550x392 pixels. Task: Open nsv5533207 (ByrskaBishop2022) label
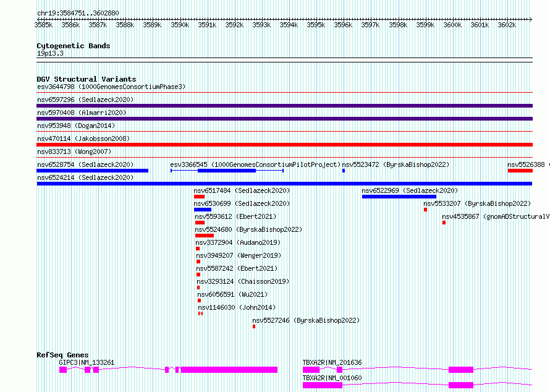477,203
